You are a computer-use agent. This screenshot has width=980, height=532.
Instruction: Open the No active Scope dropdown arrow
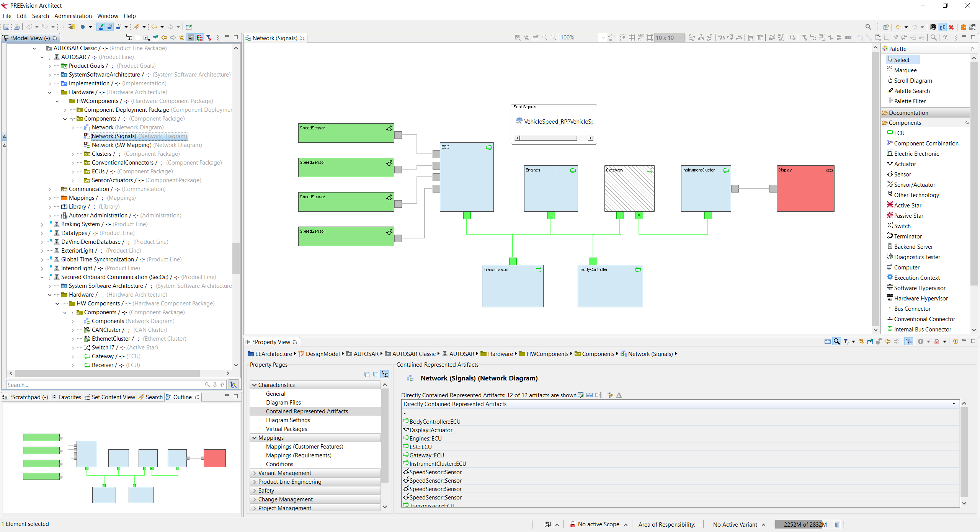(x=626, y=525)
